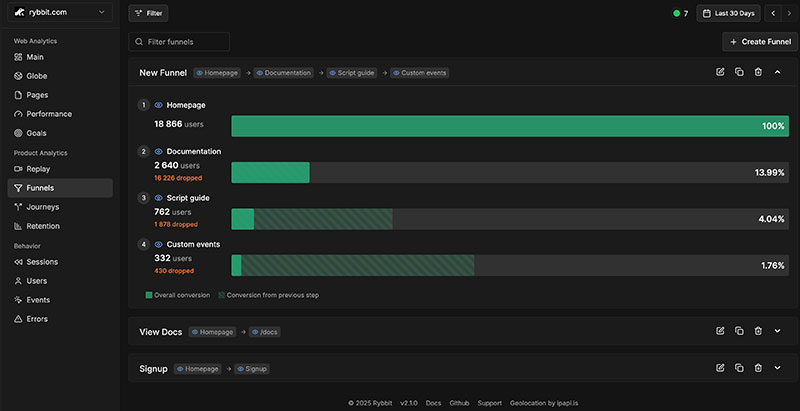This screenshot has width=800, height=411.
Task: Click the /docs chip in View Docs
Action: click(264, 332)
